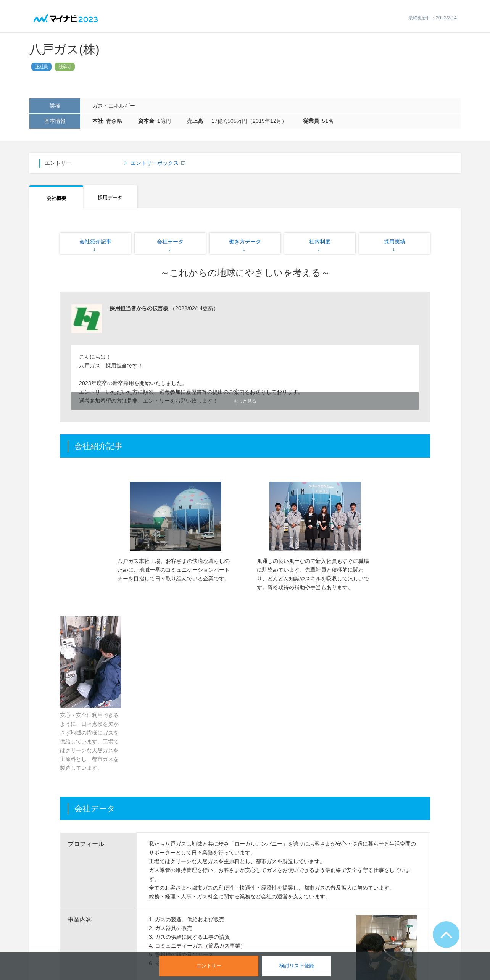Open the gas tank factory photo
This screenshot has width=490, height=980.
click(x=176, y=516)
